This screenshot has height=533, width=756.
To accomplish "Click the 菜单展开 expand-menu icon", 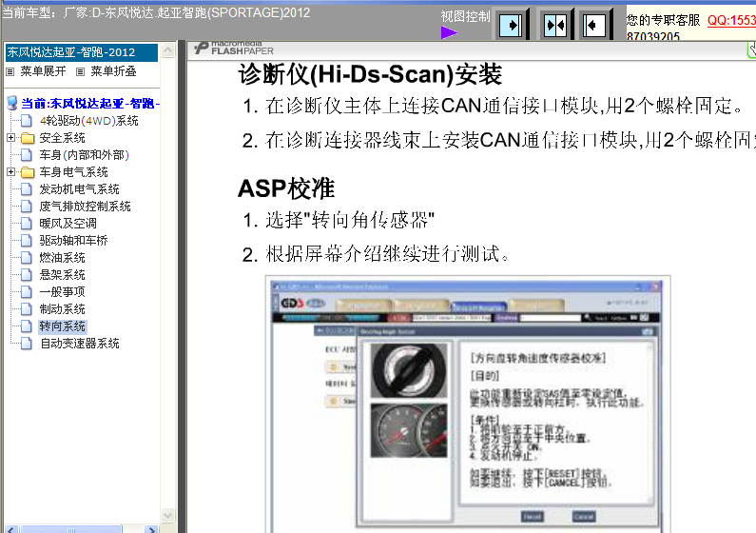I will [10, 72].
